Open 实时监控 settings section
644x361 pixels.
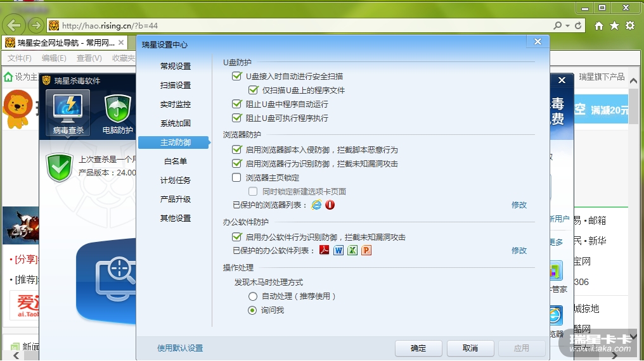[176, 104]
